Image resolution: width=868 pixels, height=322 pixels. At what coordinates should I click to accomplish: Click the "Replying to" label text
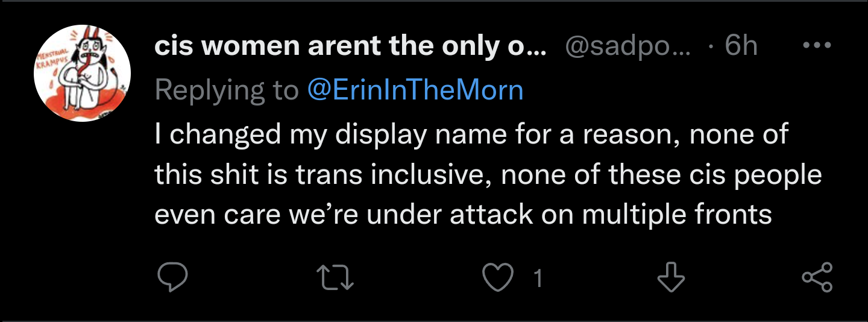pos(226,90)
